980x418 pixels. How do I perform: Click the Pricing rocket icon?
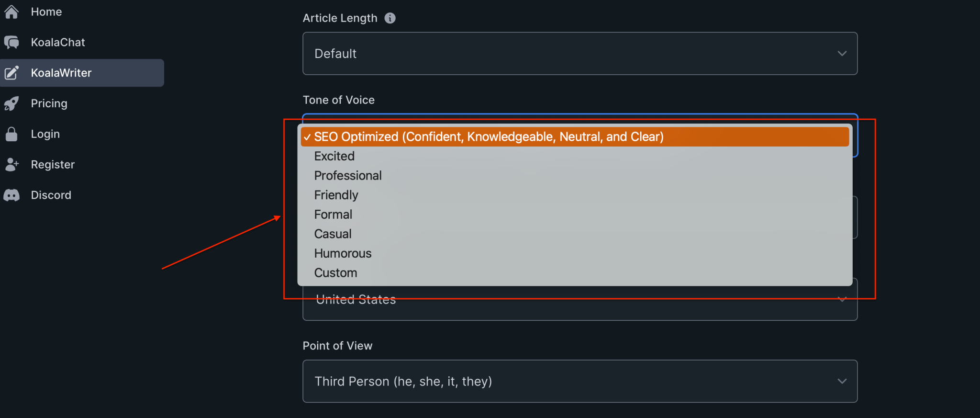coord(11,103)
